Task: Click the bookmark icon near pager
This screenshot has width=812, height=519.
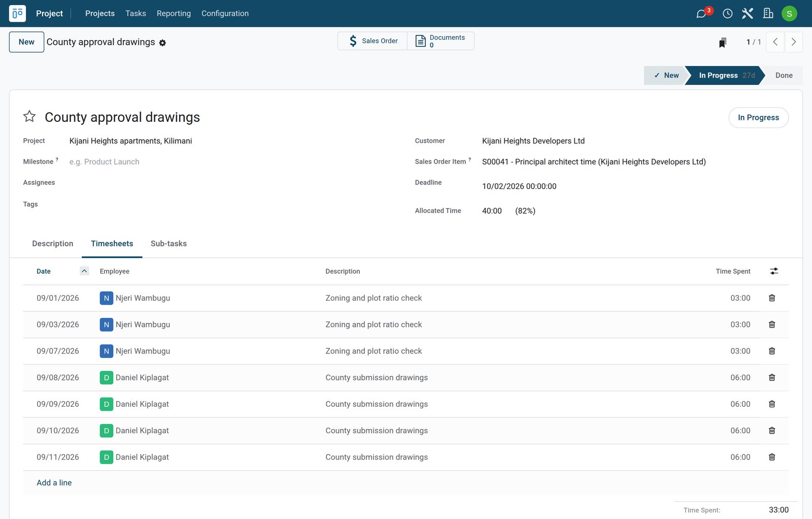Action: [723, 43]
